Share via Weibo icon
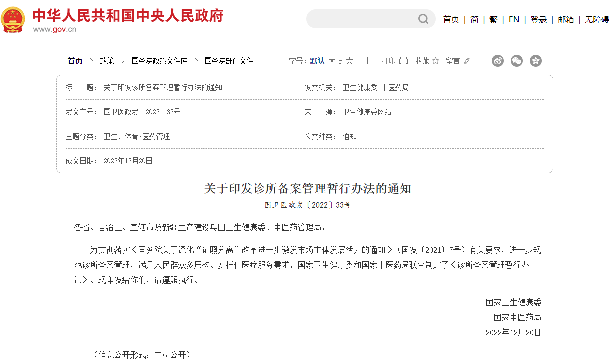Screen dimensions: 609x364 498,61
